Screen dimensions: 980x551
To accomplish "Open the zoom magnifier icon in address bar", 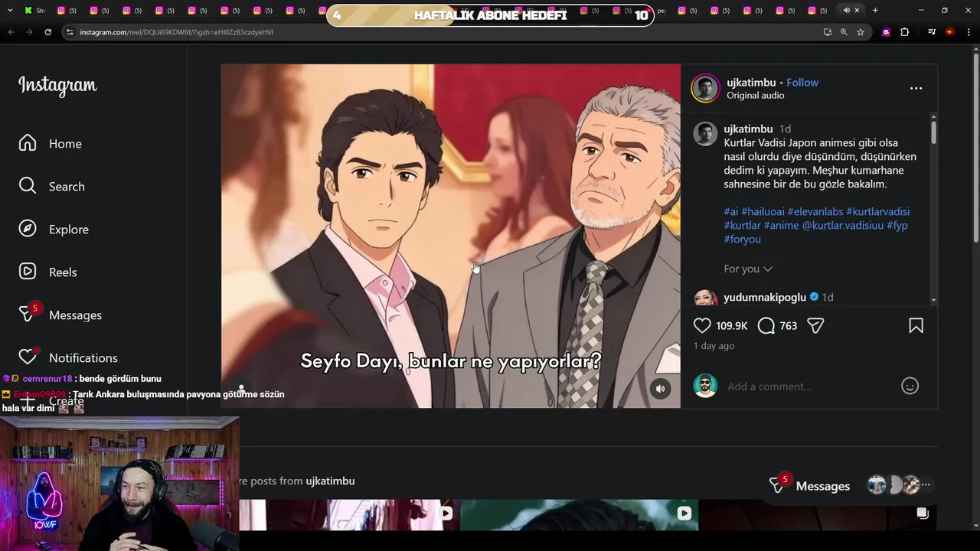I will [844, 32].
